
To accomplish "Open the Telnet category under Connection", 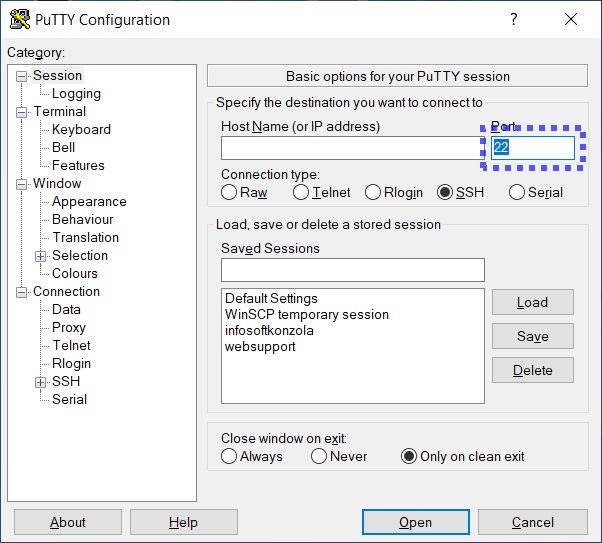I will [71, 346].
